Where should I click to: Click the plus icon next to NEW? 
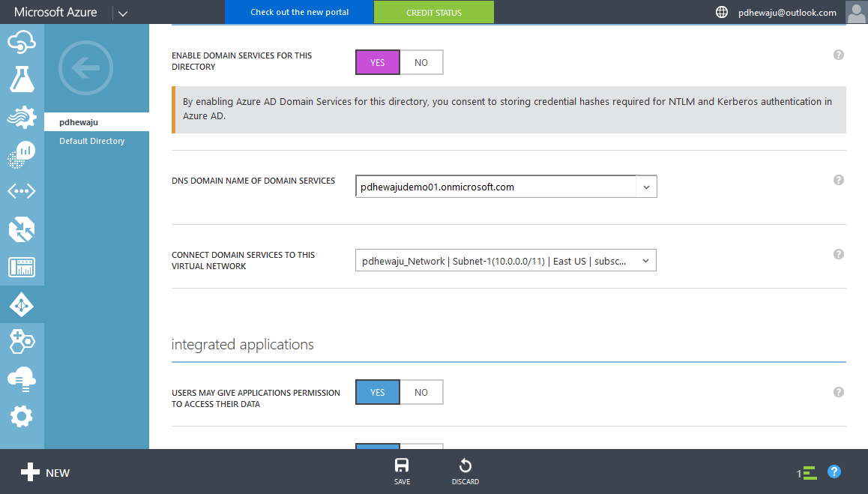coord(30,472)
